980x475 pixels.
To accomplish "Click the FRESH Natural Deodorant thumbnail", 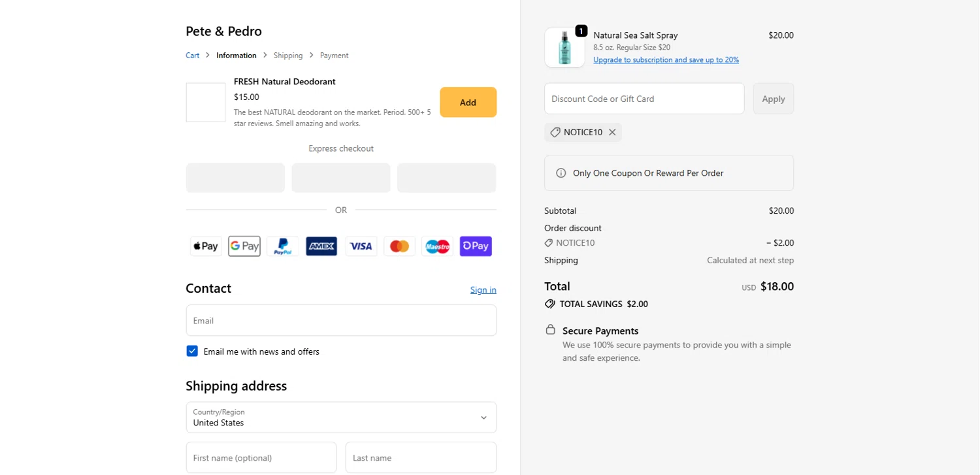I will tap(206, 103).
